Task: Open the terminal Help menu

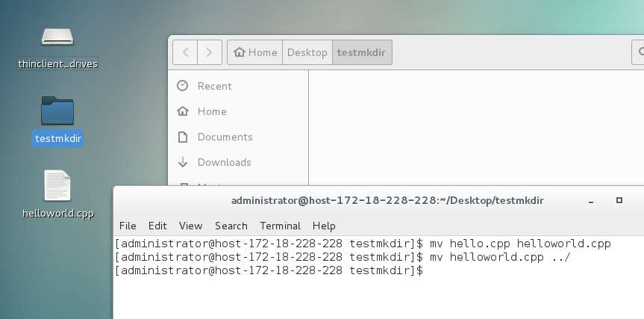Action: [x=324, y=226]
